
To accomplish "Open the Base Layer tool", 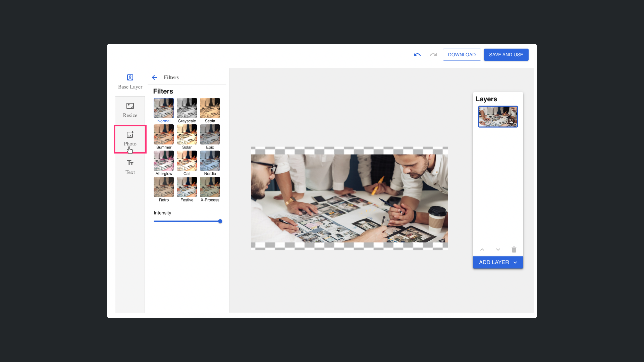I will coord(130,82).
